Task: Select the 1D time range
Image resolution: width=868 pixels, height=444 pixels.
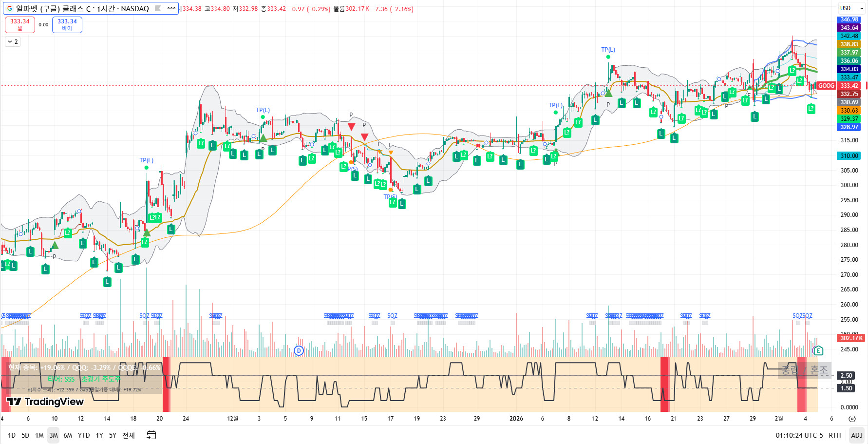Action: 12,435
